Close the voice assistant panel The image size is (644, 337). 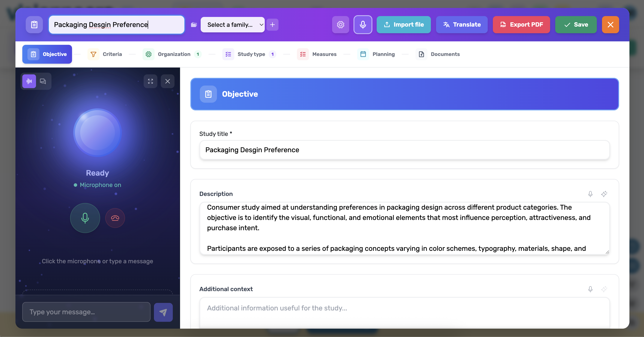[x=167, y=81]
